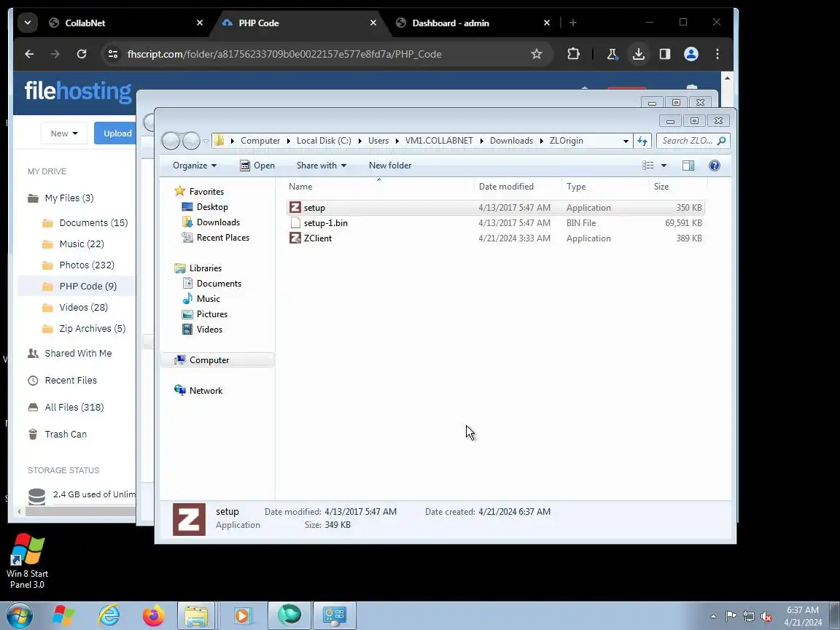This screenshot has width=840, height=630.
Task: Open Win 8 Start Panel desktop shortcut
Action: [x=27, y=561]
